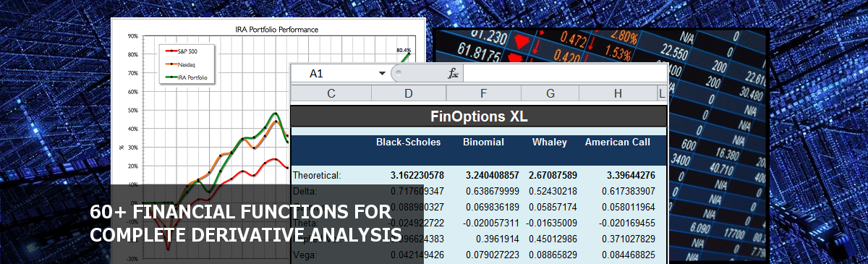Select cell with value 0.45012986
The height and width of the screenshot is (264, 868).
(x=553, y=238)
